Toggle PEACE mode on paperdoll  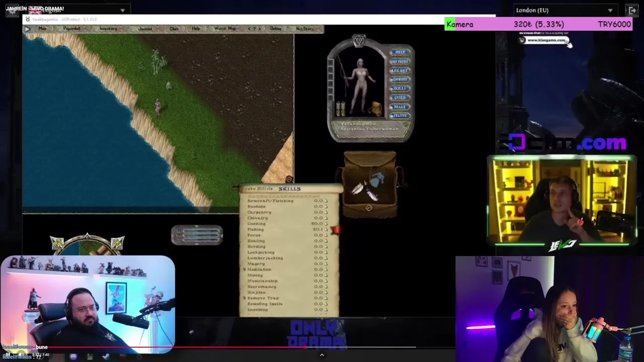click(x=400, y=107)
